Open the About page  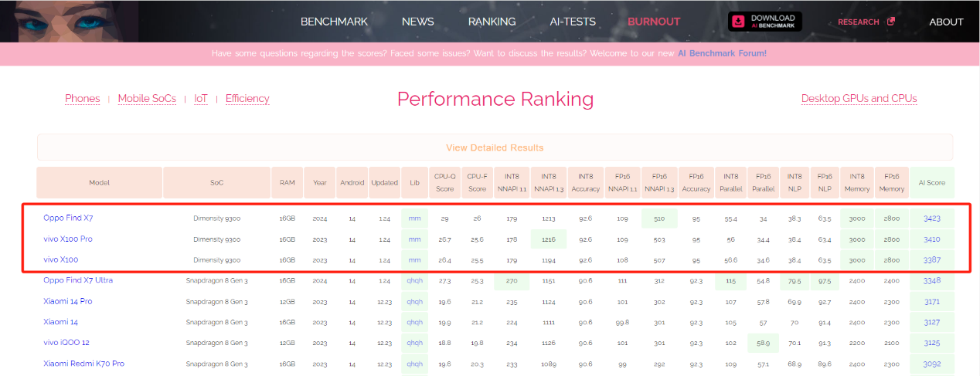pyautogui.click(x=946, y=22)
